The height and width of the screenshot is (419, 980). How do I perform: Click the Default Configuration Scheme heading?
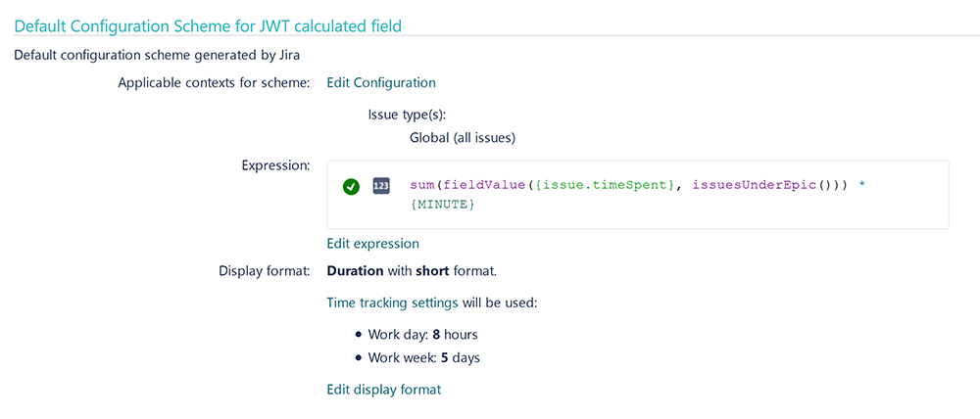(208, 25)
